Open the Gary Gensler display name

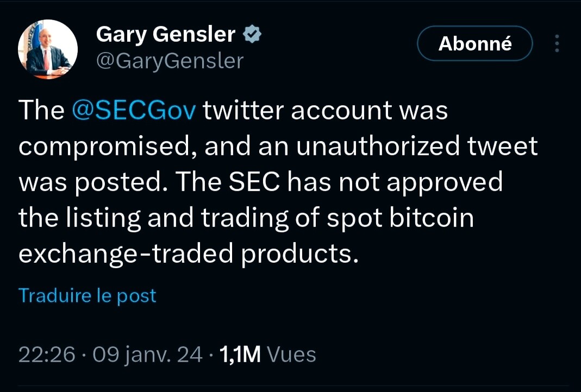point(166,35)
